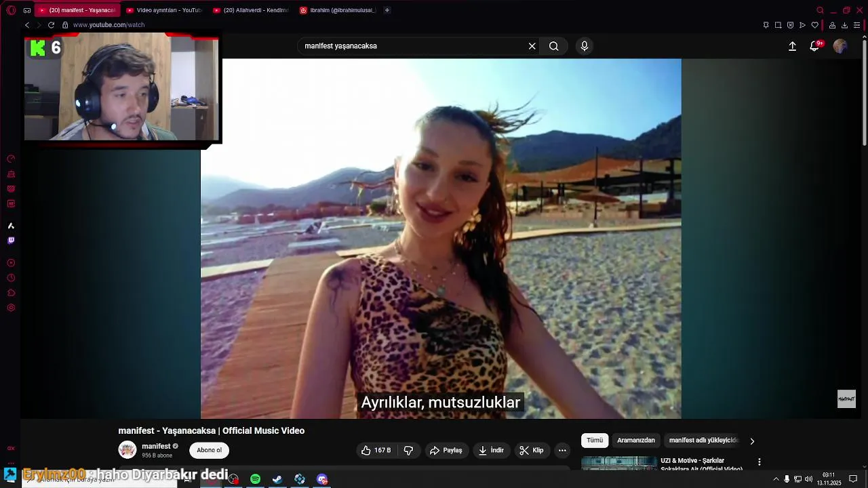
Task: Show more filter chips with arrow
Action: click(751, 441)
